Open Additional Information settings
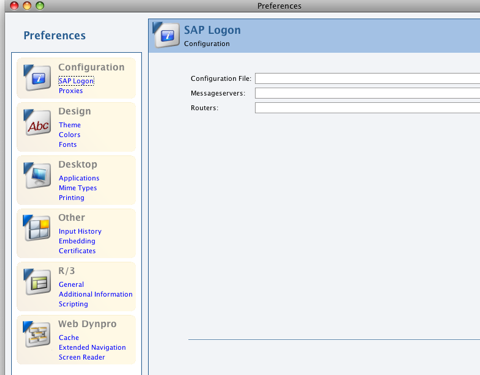 [96, 294]
